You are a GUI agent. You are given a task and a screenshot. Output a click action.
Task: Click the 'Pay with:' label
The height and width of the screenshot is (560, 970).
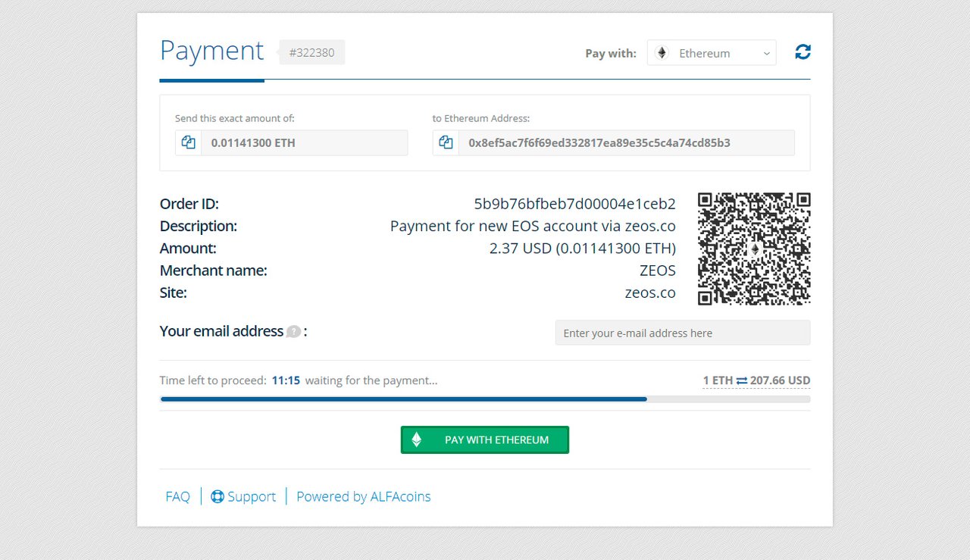pyautogui.click(x=611, y=53)
